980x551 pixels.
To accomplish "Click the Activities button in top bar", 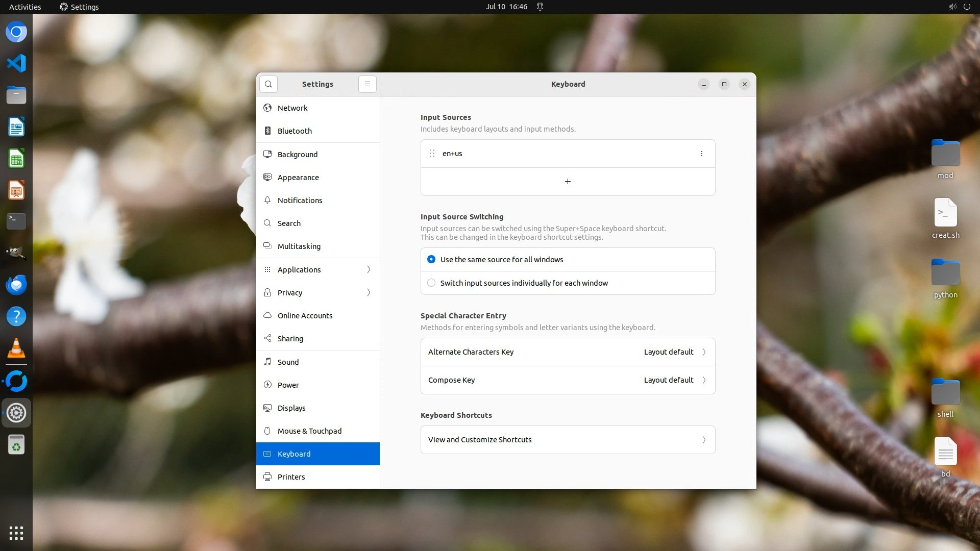I will click(25, 7).
